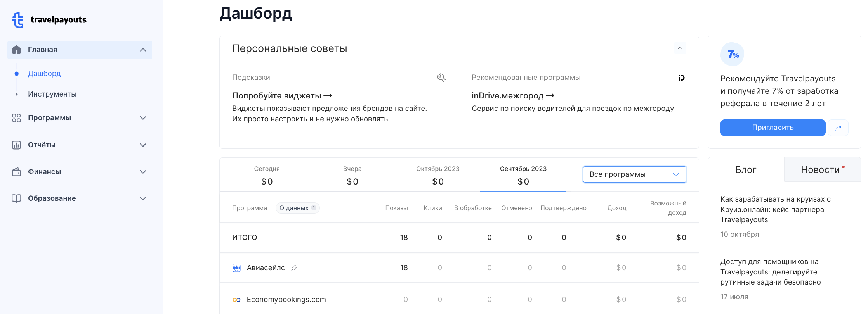Select the Сентябрь 2023 period tab
Image resolution: width=868 pixels, height=314 pixels.
(523, 175)
